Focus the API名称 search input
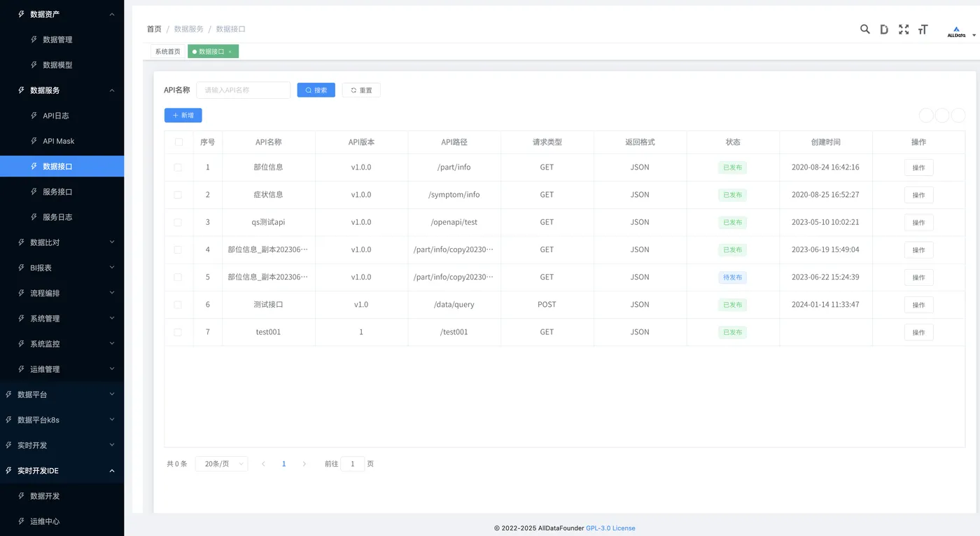This screenshot has height=536, width=980. (x=244, y=90)
